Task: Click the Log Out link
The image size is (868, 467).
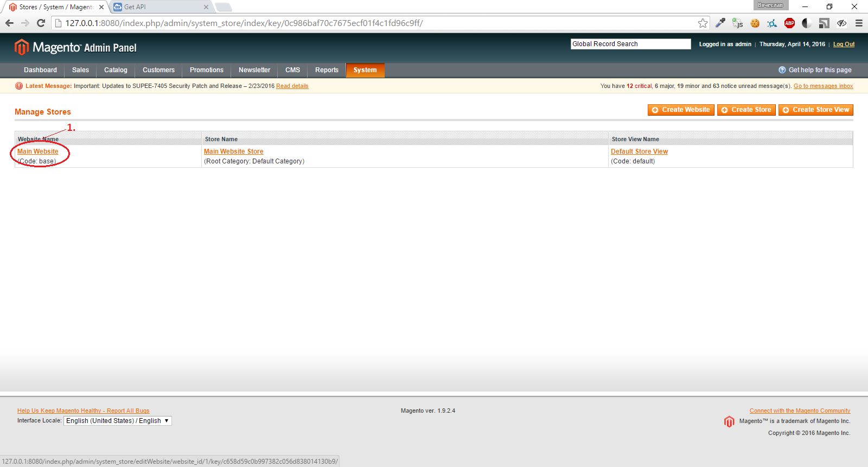Action: (844, 44)
